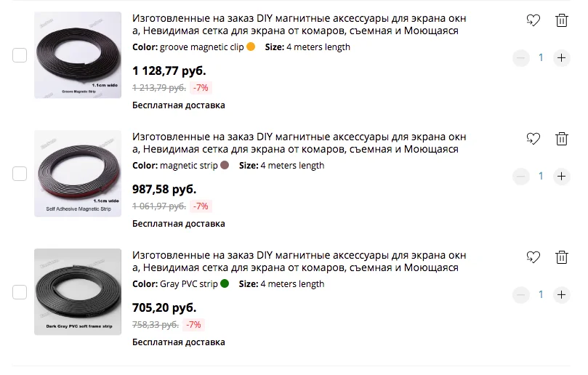
Task: Click the green Gray PVC strip color swatch
Action: coord(225,283)
